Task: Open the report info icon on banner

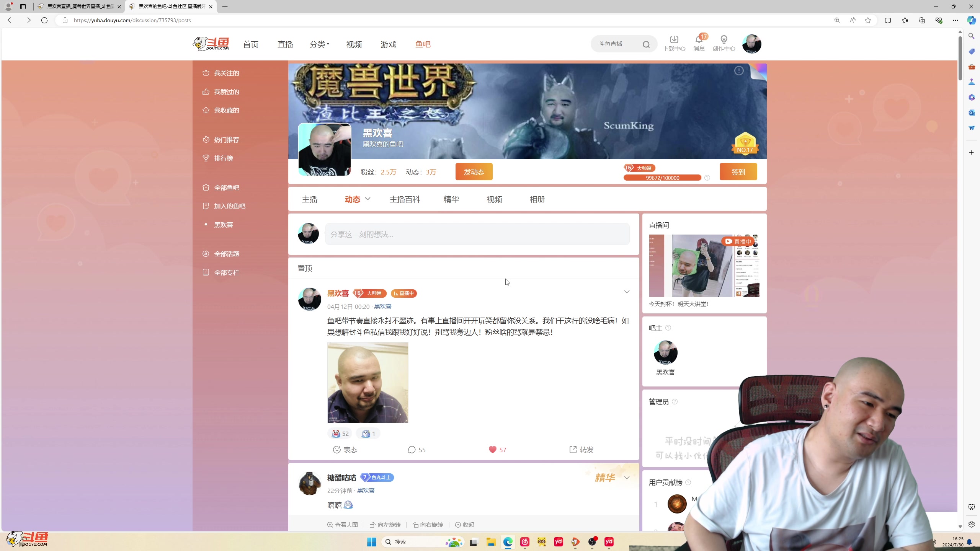Action: (739, 71)
